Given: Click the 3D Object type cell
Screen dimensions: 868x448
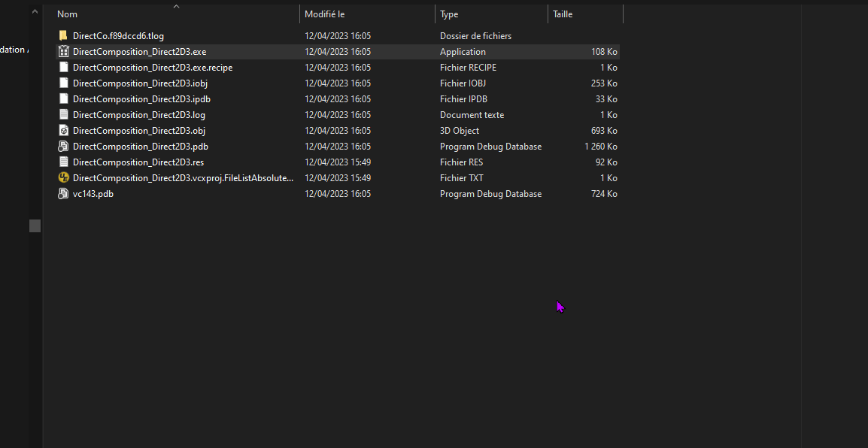Looking at the screenshot, I should [460, 131].
